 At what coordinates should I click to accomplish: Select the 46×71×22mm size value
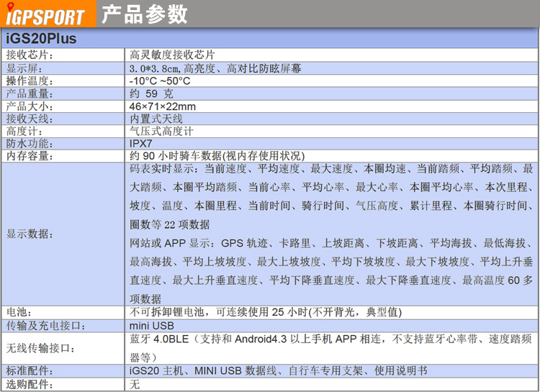click(163, 106)
